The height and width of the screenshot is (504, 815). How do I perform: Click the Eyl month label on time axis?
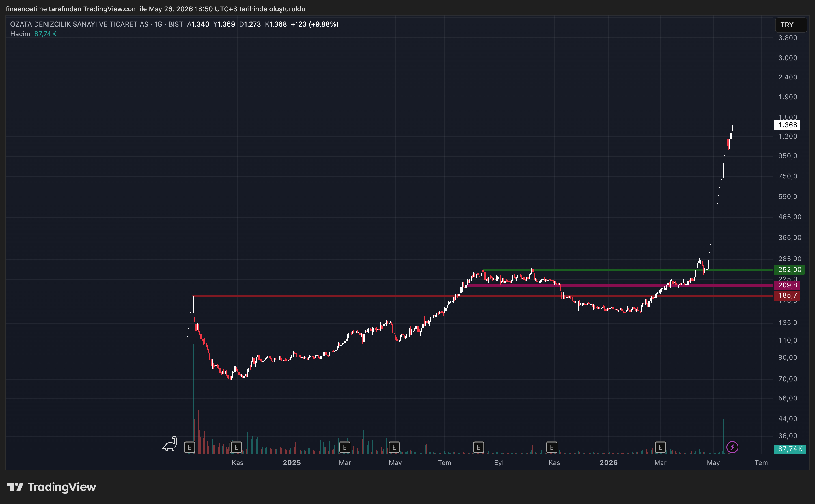click(x=499, y=463)
